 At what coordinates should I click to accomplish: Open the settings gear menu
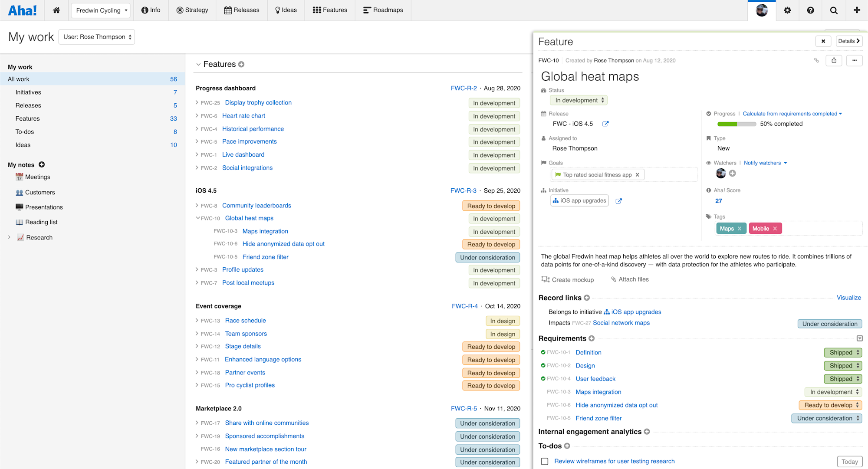pos(787,10)
